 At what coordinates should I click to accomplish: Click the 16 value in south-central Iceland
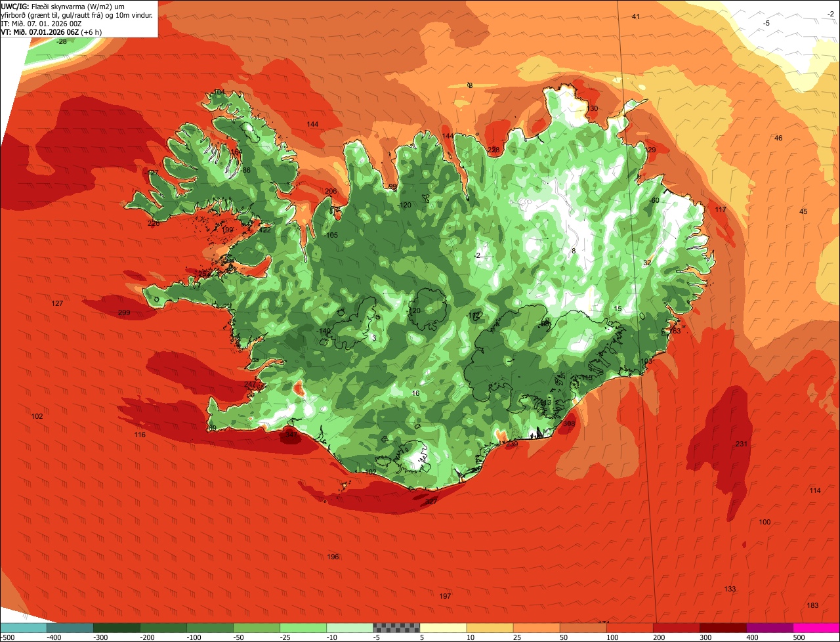(415, 393)
